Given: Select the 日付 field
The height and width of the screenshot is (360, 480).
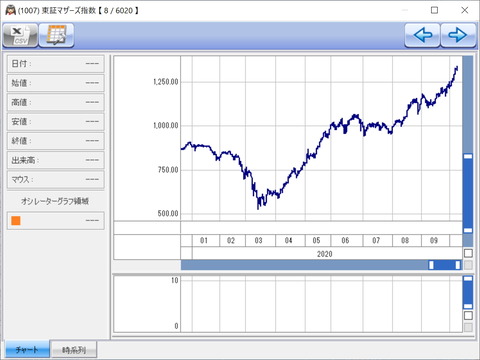Looking at the screenshot, I should point(56,64).
